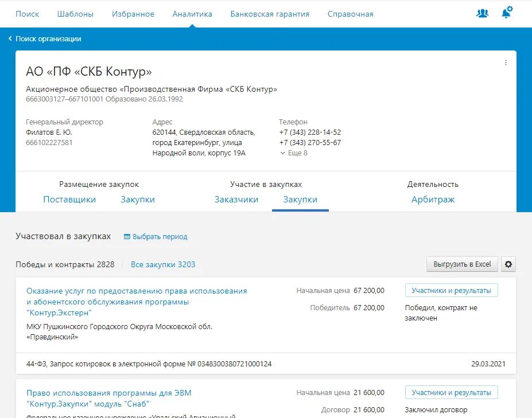
Task: Click status 'Победил, контракт не заключен'
Action: point(441,312)
